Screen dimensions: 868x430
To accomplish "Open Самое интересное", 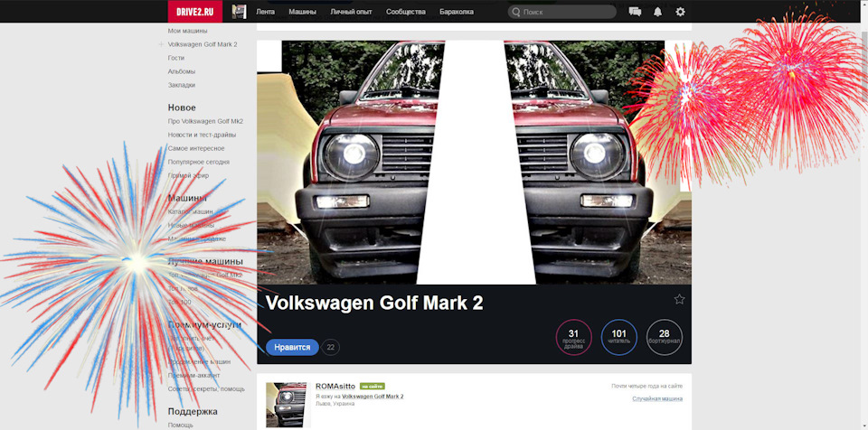I will (196, 148).
